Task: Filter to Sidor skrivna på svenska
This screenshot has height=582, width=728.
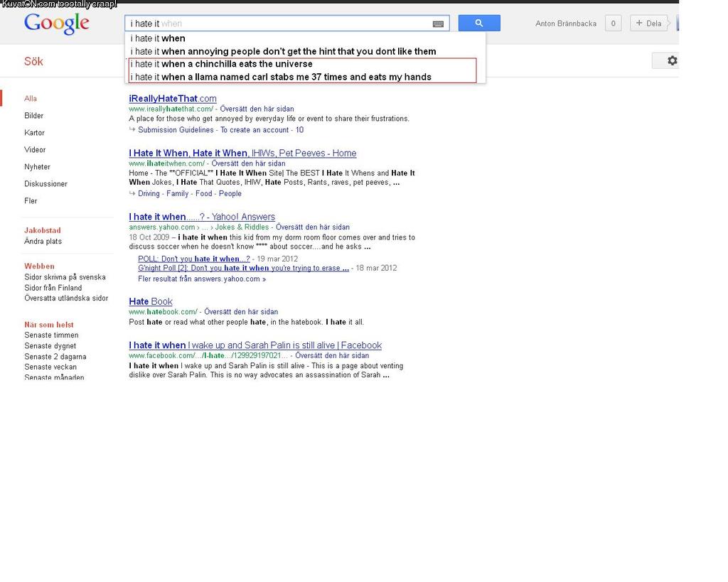Action: click(x=65, y=277)
